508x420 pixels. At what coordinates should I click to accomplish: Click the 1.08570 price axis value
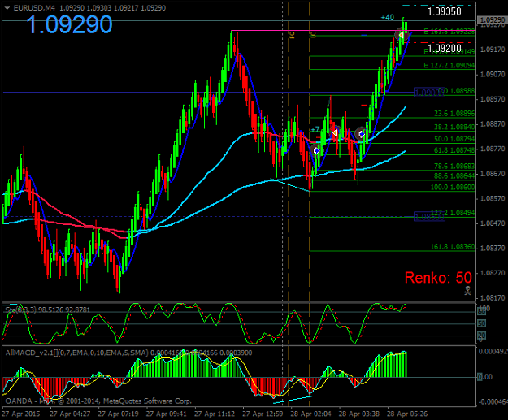tap(493, 198)
